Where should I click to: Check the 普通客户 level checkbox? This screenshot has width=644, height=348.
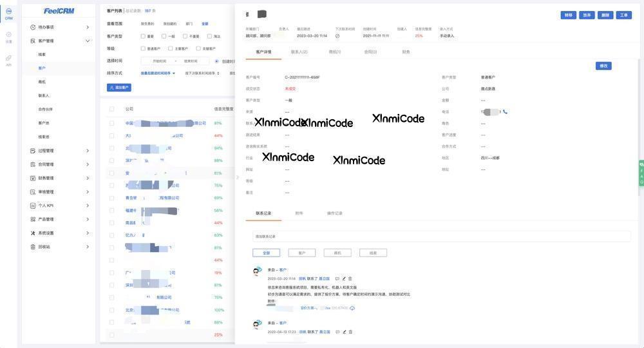[x=143, y=48]
